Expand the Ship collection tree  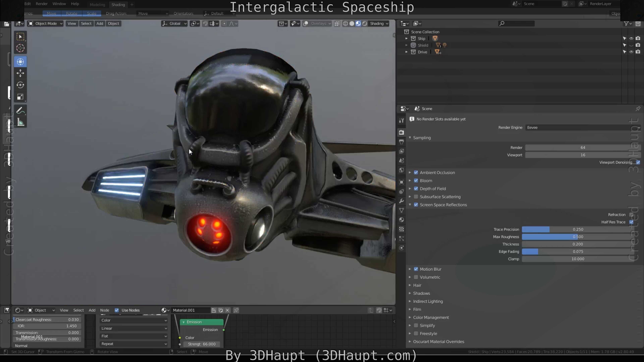pyautogui.click(x=406, y=39)
